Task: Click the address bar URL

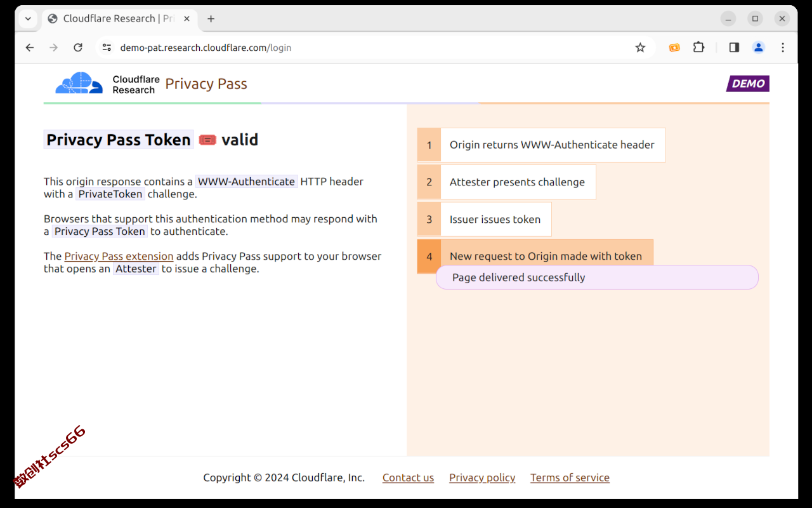Action: pyautogui.click(x=206, y=48)
